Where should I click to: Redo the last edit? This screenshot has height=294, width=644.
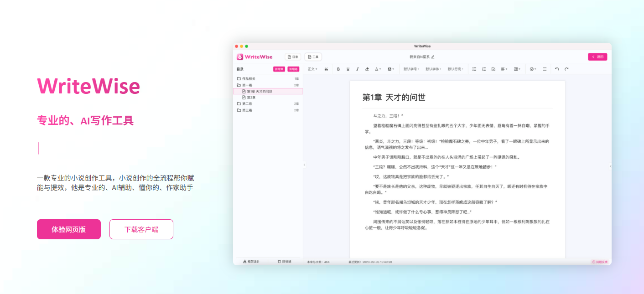(566, 69)
